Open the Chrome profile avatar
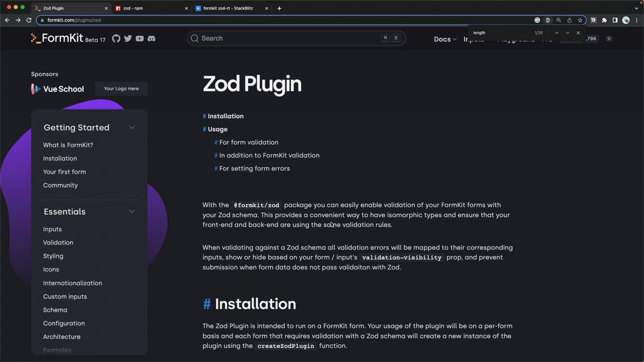This screenshot has height=362, width=644. [x=626, y=20]
